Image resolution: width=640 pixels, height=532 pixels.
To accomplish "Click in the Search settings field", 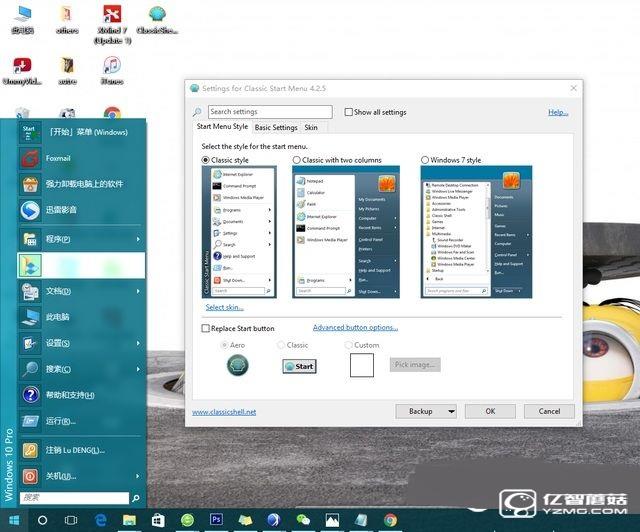I will point(269,112).
